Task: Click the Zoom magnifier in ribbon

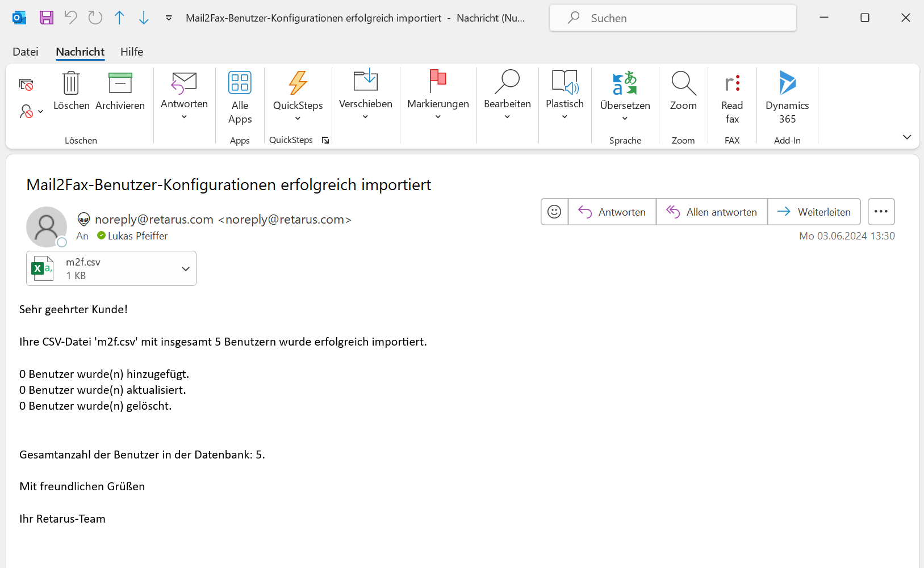Action: coord(683,84)
